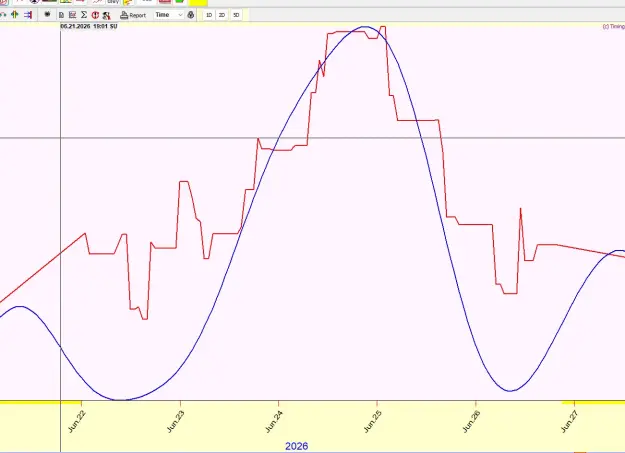Screen dimensions: 625x453
Task: Click the table chart toolbar icon
Action: 72,15
